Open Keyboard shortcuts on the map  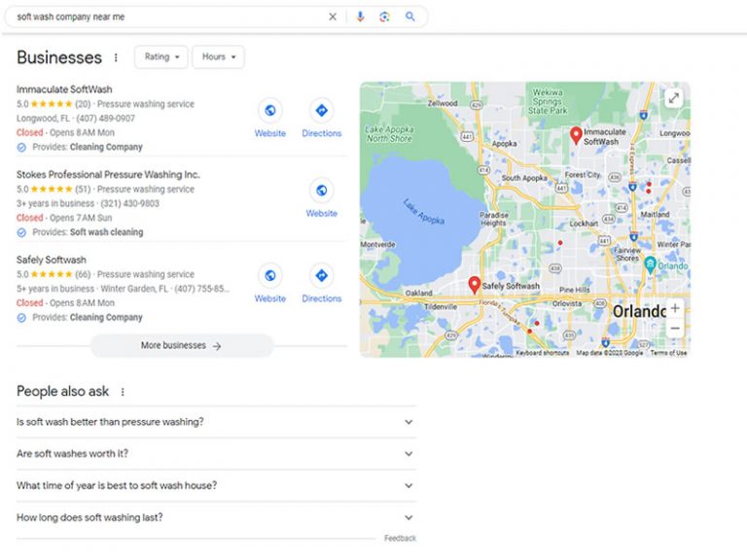tap(542, 353)
